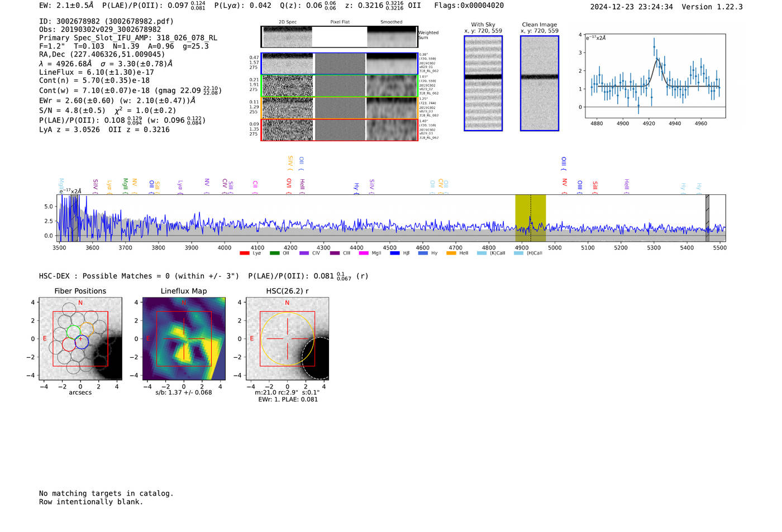Select the blue-bordered fiber spectrum row
The image size is (782, 532).
[x=339, y=64]
